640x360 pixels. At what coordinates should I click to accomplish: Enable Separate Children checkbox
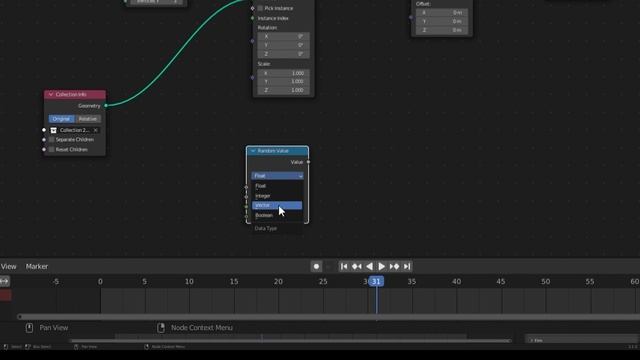tap(51, 140)
